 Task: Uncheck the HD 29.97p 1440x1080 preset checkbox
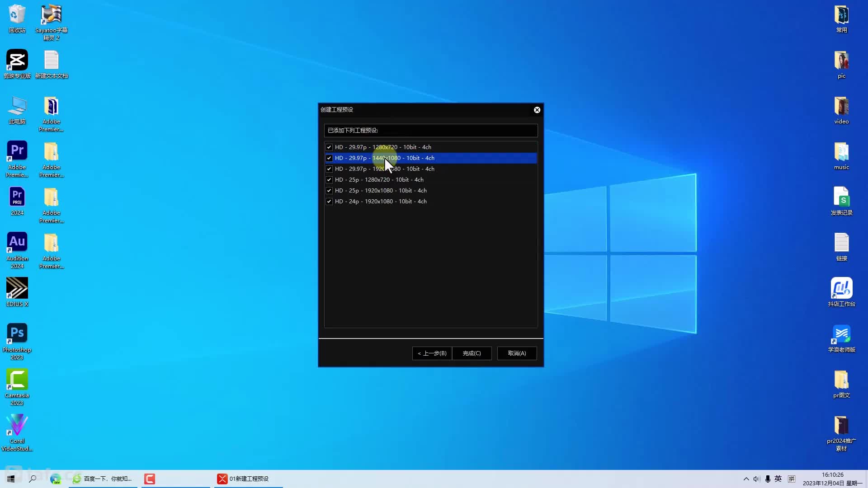click(x=329, y=158)
